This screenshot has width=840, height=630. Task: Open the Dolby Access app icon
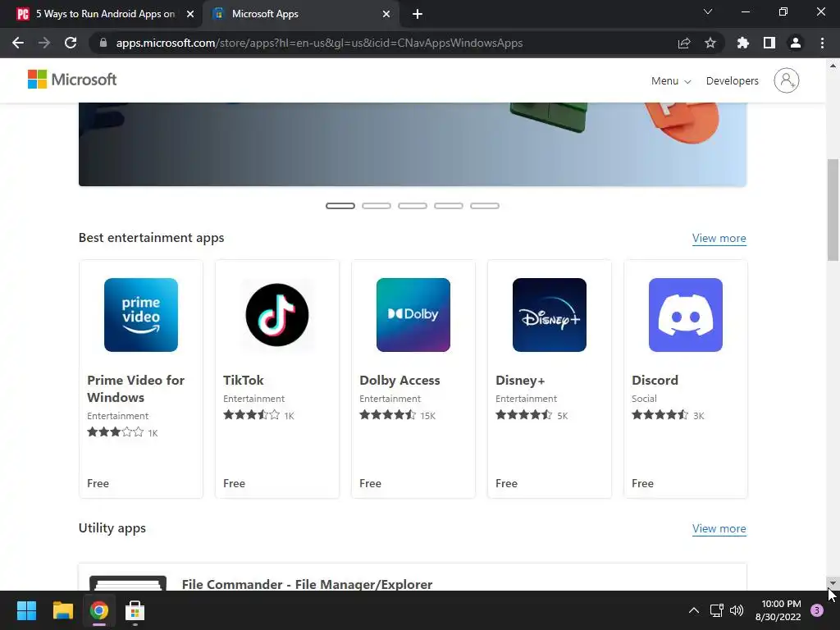[413, 314]
